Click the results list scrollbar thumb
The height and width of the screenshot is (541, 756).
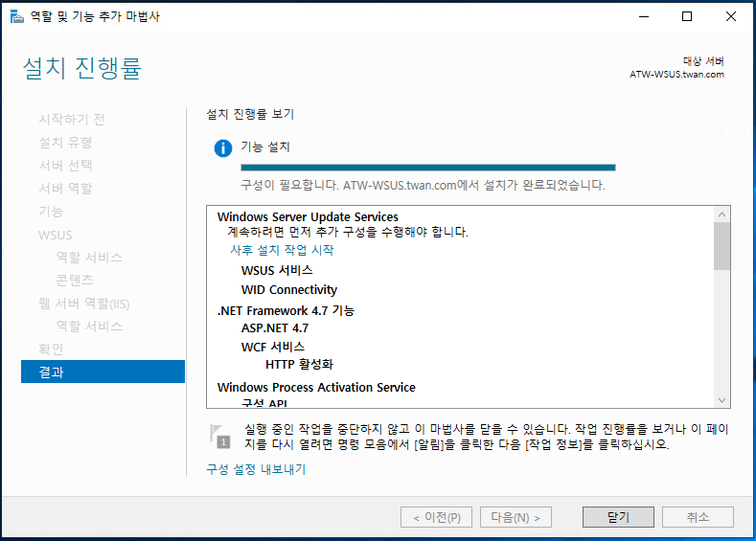[722, 246]
